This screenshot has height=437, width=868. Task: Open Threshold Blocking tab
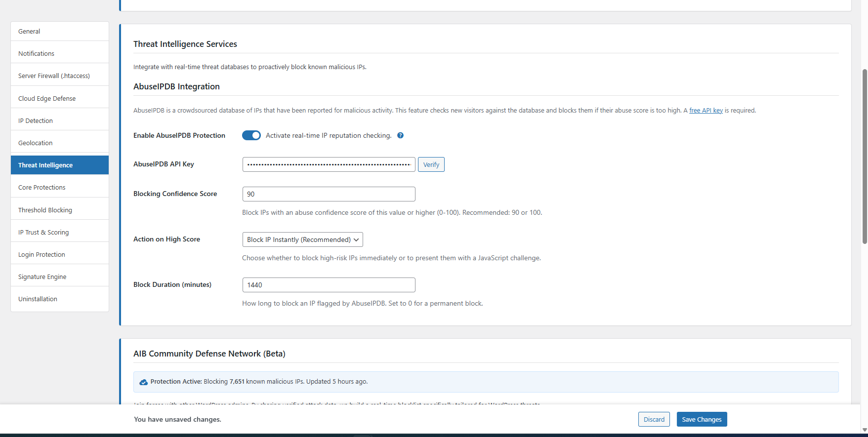tap(60, 210)
